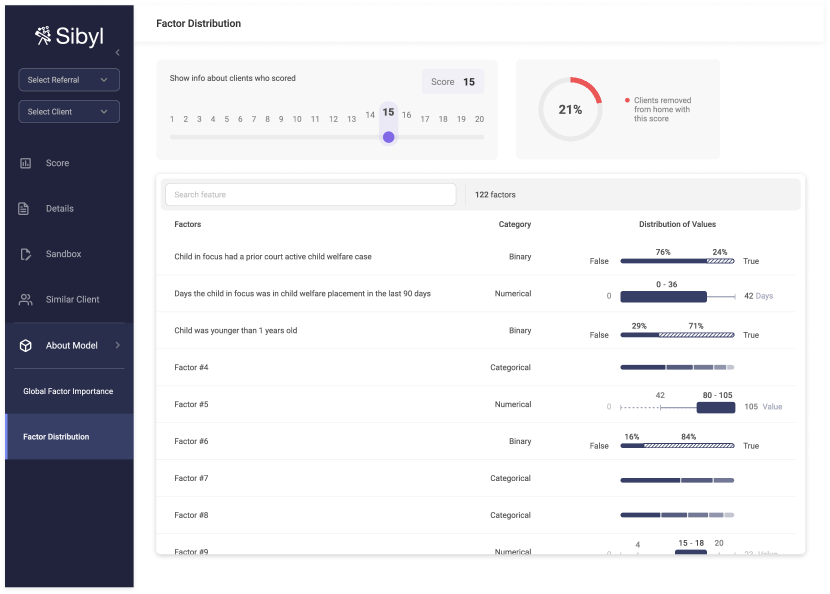Click the Search feature input field
This screenshot has height=594, width=830.
pyautogui.click(x=310, y=195)
